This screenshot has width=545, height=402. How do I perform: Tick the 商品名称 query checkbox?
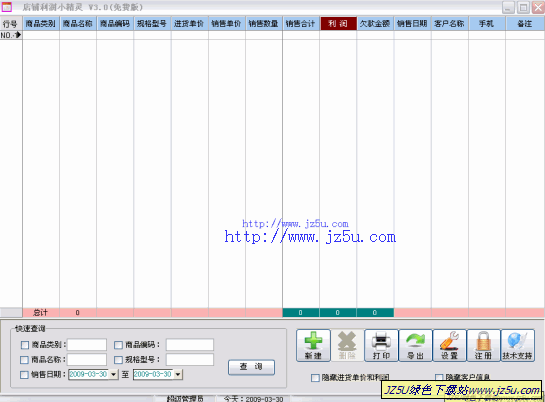tap(25, 360)
